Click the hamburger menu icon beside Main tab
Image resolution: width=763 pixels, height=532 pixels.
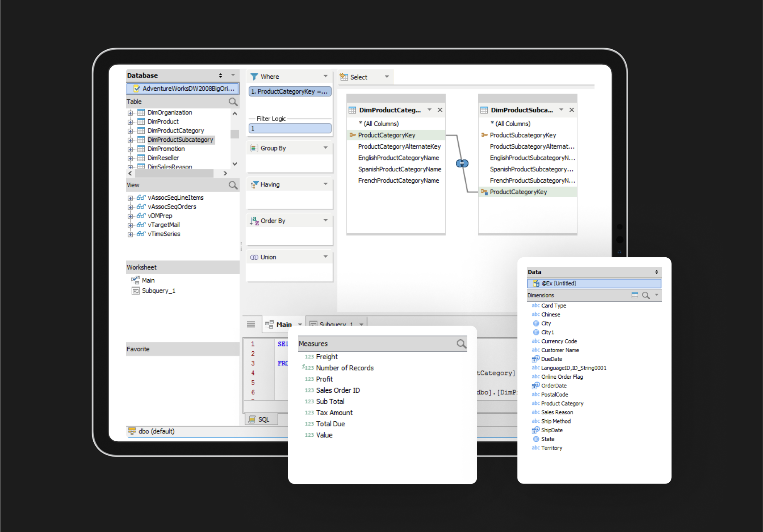(x=251, y=324)
